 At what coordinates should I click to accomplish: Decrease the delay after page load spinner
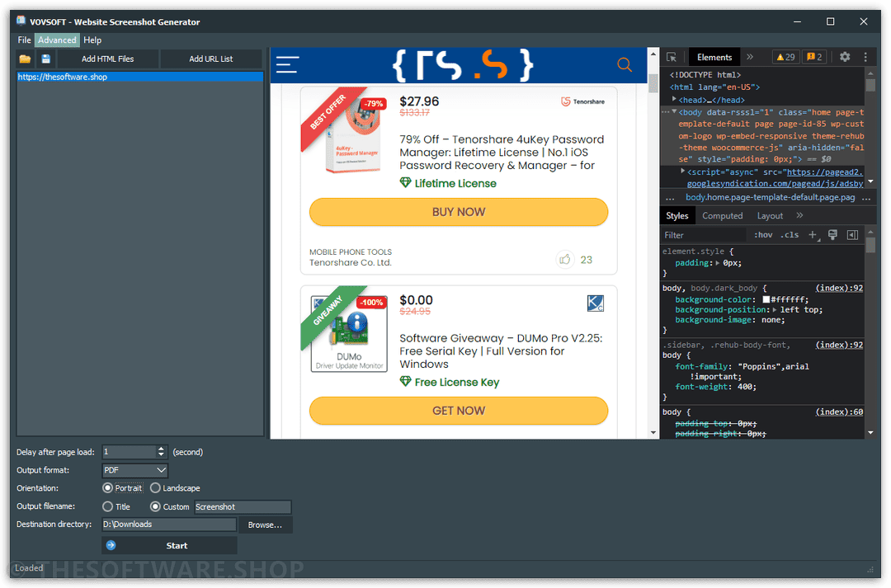tap(162, 455)
